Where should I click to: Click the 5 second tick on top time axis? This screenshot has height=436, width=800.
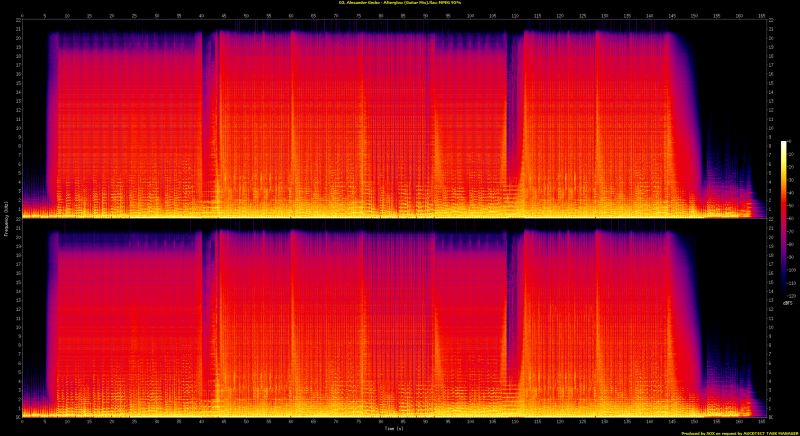click(x=44, y=15)
